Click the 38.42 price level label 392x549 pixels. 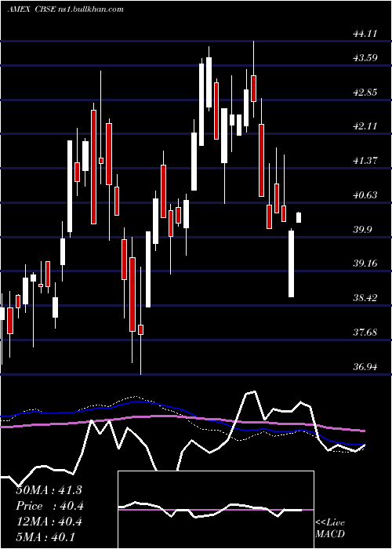[365, 298]
